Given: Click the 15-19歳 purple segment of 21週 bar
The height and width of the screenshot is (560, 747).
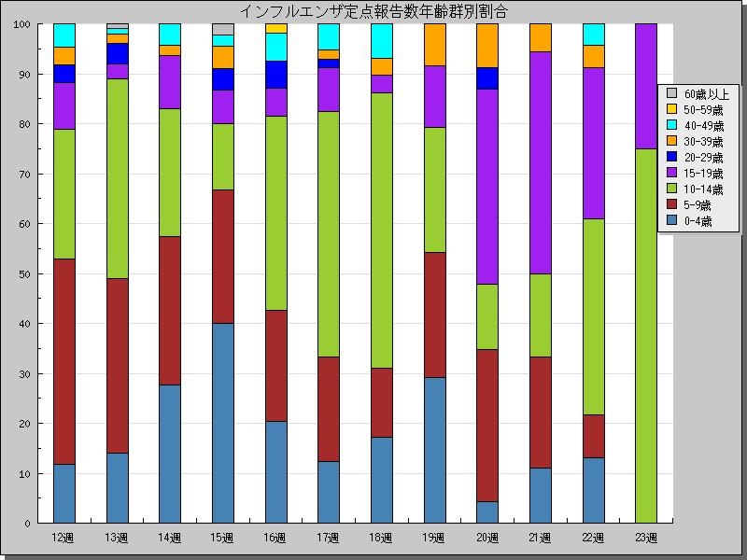Looking at the screenshot, I should tap(541, 162).
